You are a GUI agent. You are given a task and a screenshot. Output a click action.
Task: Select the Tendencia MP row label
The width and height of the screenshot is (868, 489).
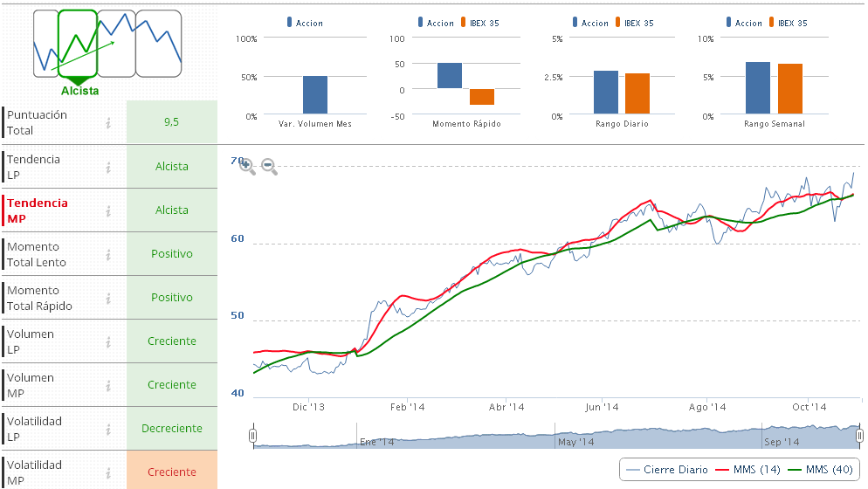click(x=38, y=210)
